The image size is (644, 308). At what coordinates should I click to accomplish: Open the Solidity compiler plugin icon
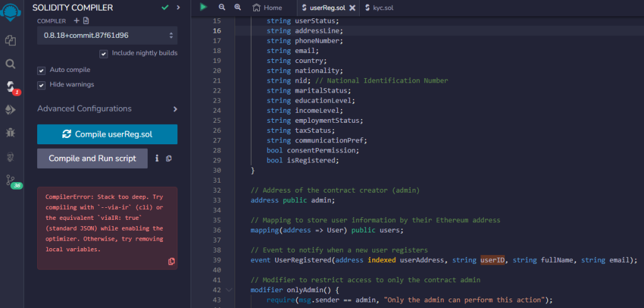pos(10,87)
